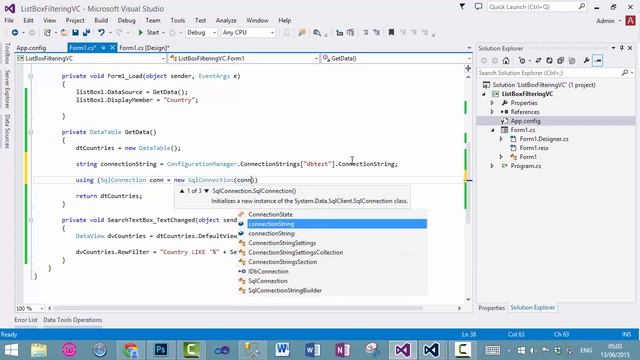The image size is (640, 360).
Task: Collapse the Form1_Load method outline
Action: point(31,76)
